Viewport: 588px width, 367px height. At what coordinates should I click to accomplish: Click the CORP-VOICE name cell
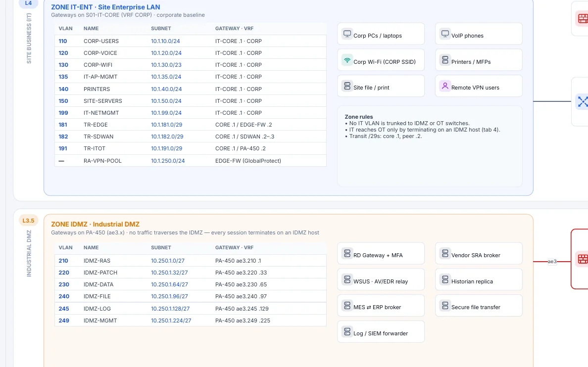100,53
